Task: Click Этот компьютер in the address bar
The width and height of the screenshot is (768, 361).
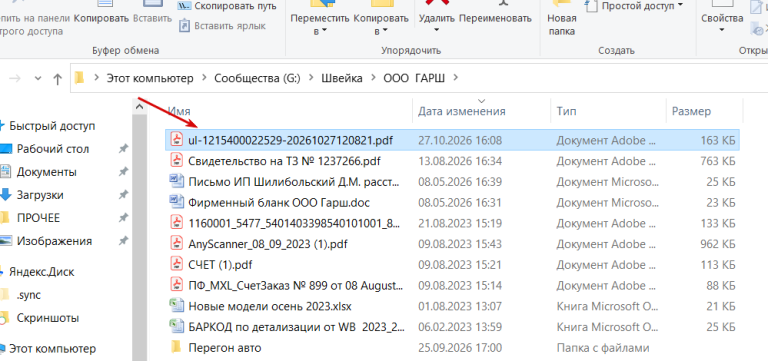Action: point(150,78)
